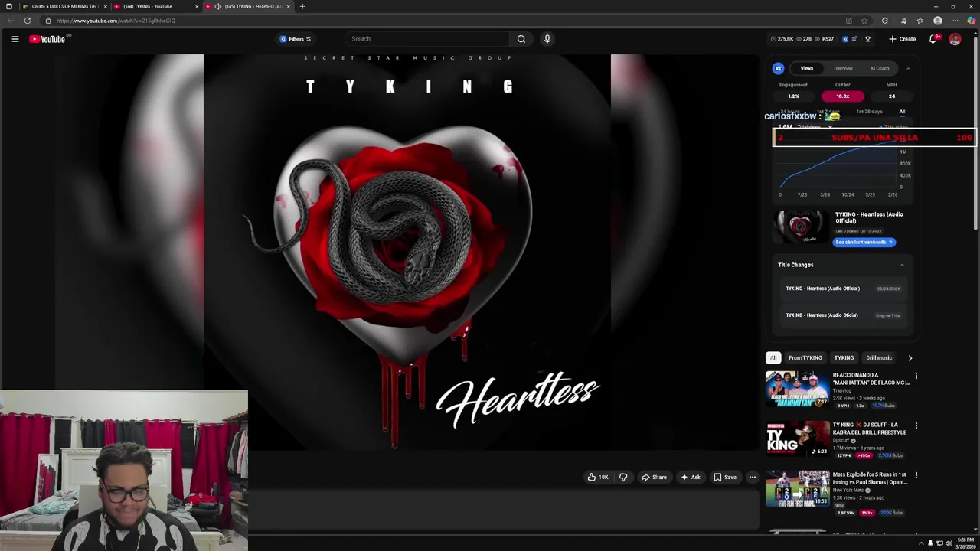Select the All chart range
Viewport: 980px width, 551px height.
(902, 112)
